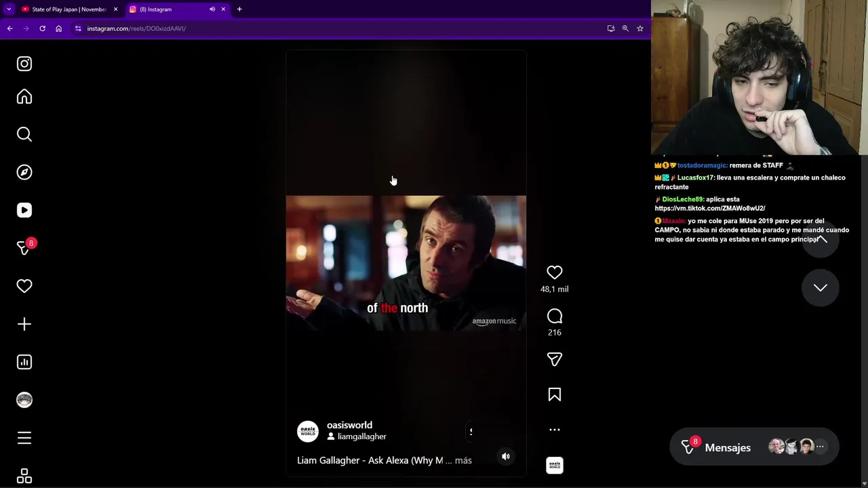Click chat username DiosLeche89

coord(683,199)
